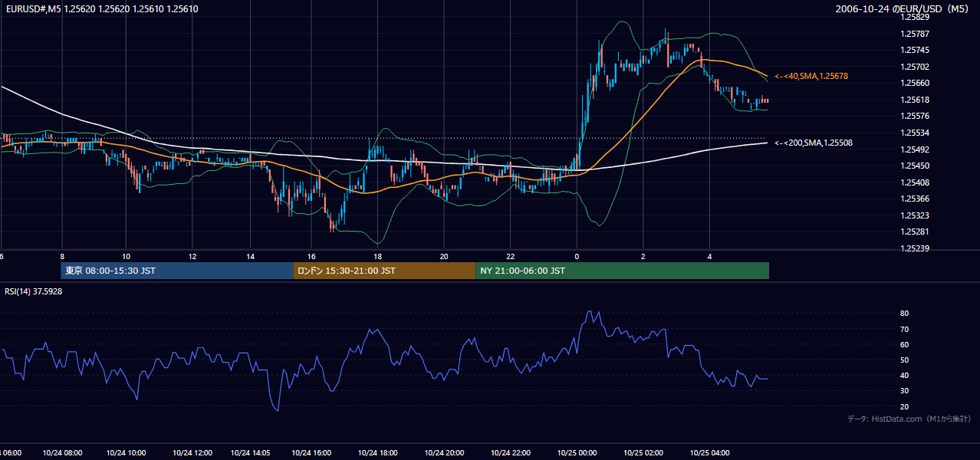Click hour label 10 under the price chart
The image size is (980, 460).
click(127, 257)
